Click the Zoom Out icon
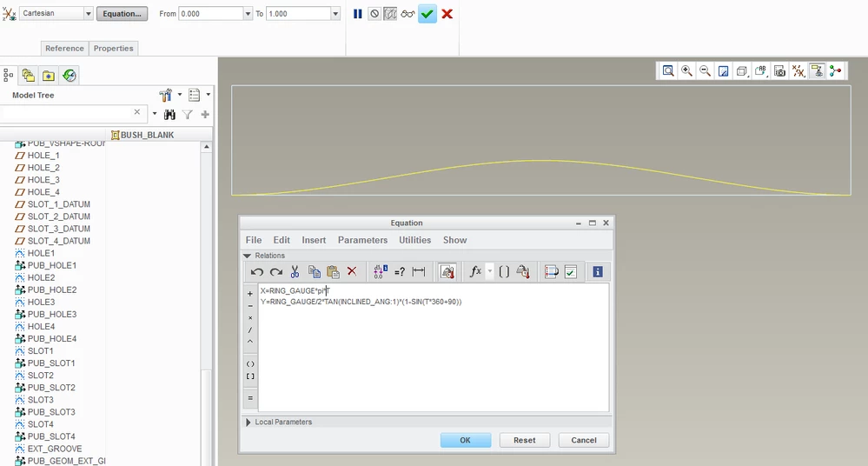868x466 pixels. tap(705, 71)
